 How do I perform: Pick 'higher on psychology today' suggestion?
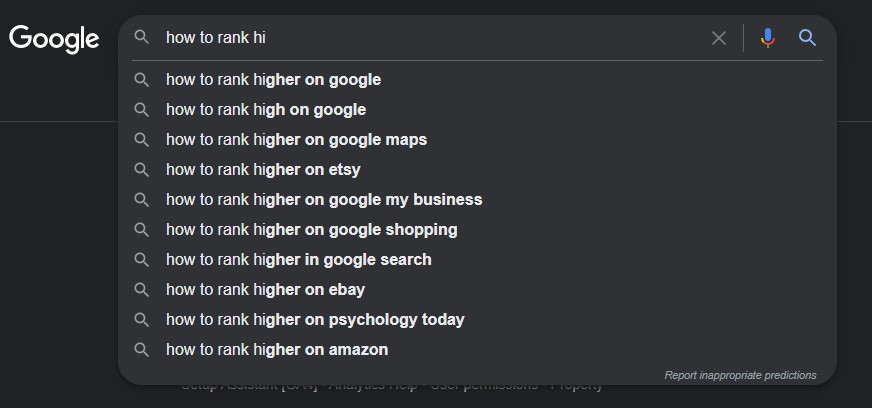315,319
